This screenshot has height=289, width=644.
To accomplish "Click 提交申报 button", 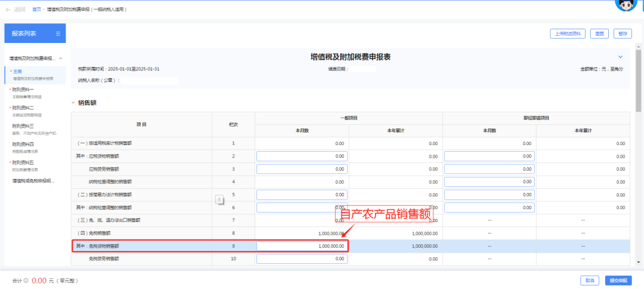I will pyautogui.click(x=616, y=280).
